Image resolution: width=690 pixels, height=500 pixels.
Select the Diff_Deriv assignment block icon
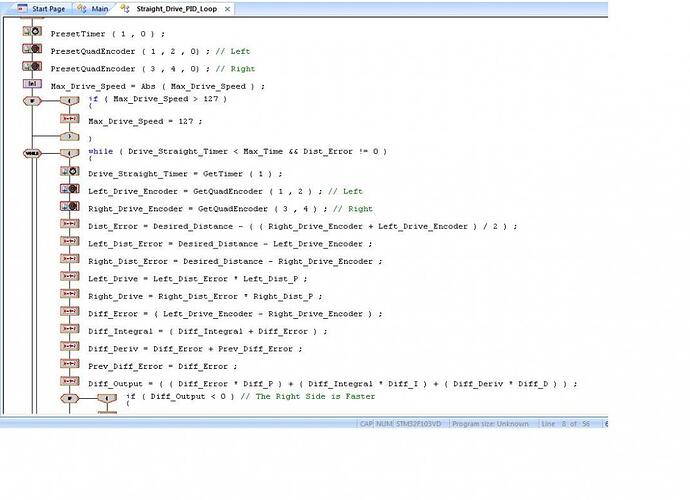[70, 346]
